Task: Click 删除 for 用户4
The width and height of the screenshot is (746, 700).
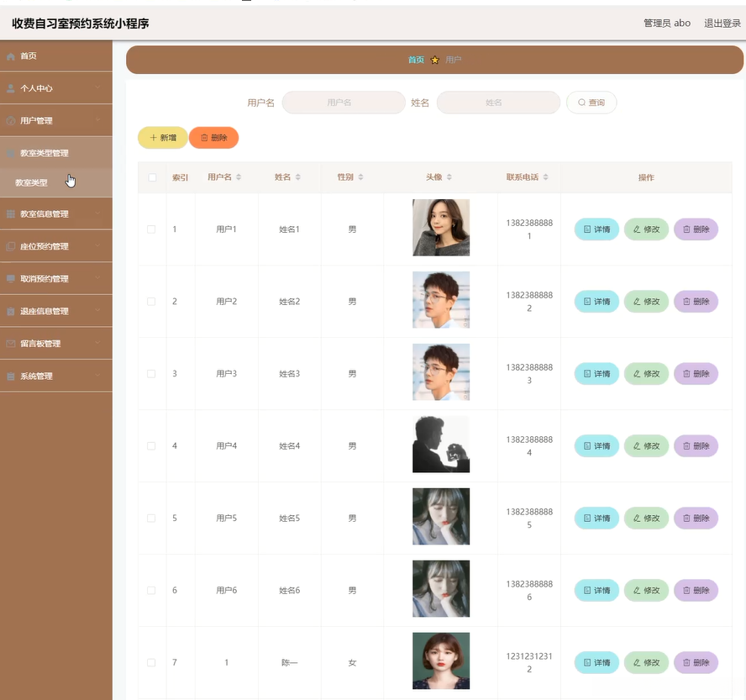Action: tap(696, 446)
